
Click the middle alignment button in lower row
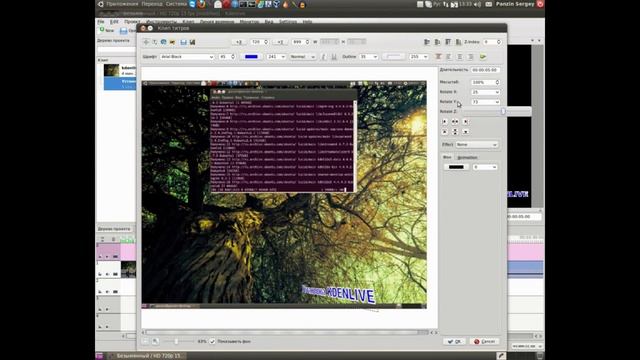[455, 132]
